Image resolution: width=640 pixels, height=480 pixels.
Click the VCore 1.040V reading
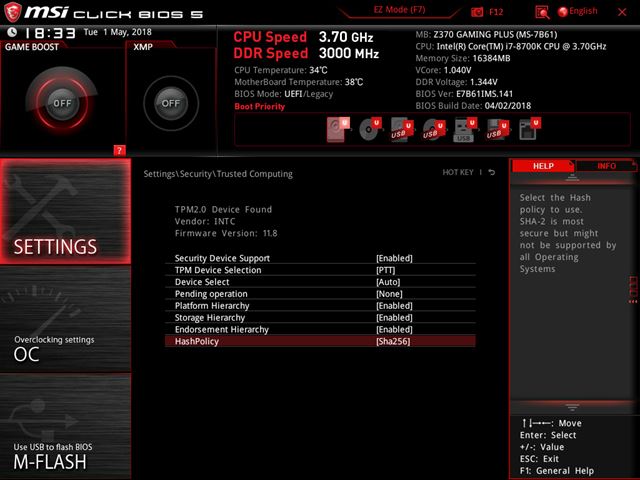point(443,70)
